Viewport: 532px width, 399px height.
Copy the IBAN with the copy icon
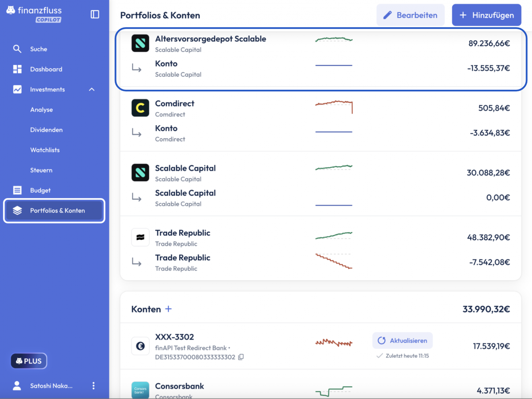pos(241,357)
